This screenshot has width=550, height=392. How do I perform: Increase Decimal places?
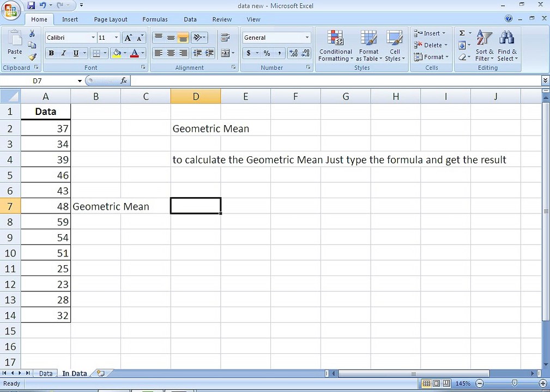pyautogui.click(x=294, y=53)
